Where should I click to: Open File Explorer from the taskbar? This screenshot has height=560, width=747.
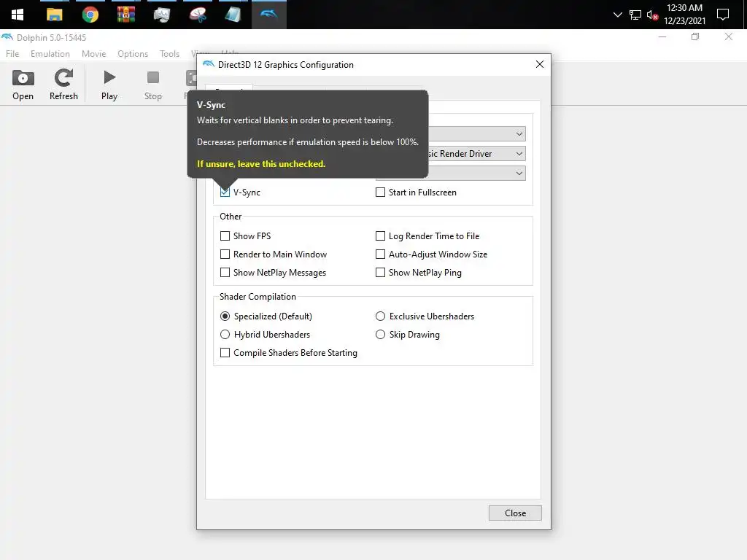pos(54,15)
